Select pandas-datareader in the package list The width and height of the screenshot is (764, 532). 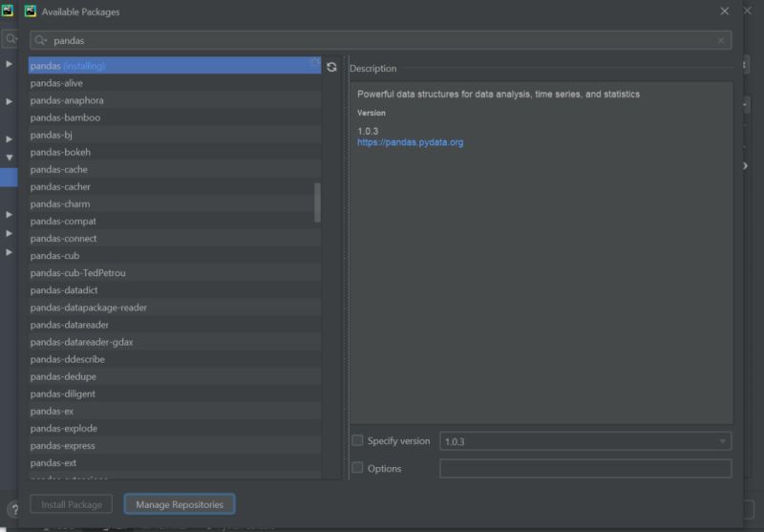(x=175, y=325)
